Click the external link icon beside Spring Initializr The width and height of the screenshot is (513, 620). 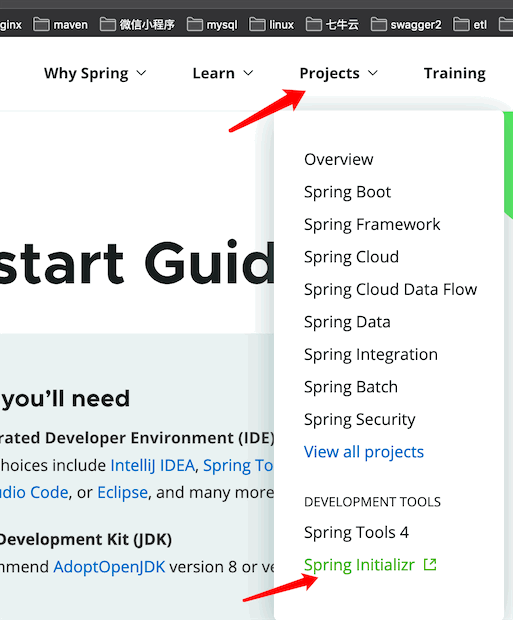[430, 564]
